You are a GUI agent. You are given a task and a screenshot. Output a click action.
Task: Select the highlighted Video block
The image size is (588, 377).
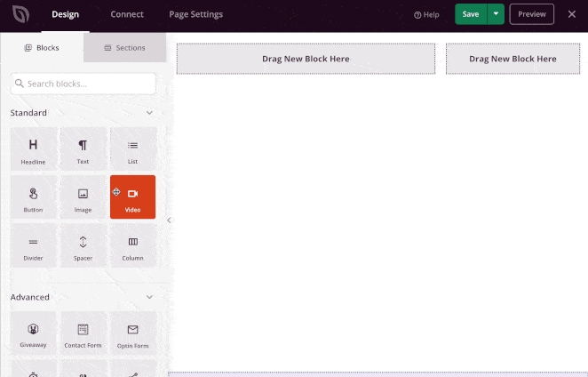point(132,197)
